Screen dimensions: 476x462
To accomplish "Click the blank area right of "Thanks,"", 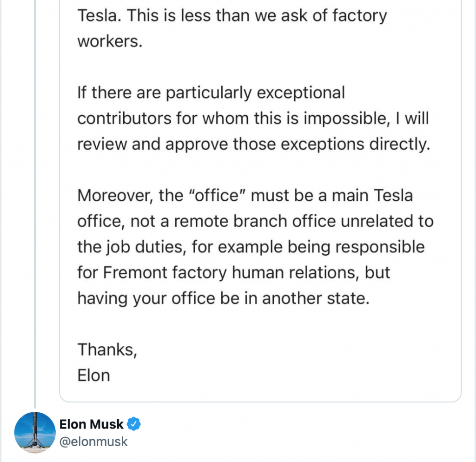I will click(279, 349).
